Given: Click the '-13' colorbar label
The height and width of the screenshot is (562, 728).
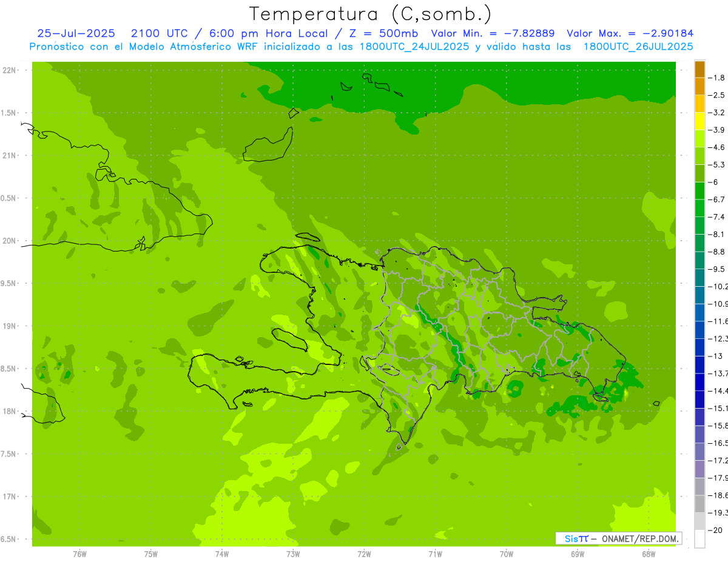Looking at the screenshot, I should coord(716,356).
